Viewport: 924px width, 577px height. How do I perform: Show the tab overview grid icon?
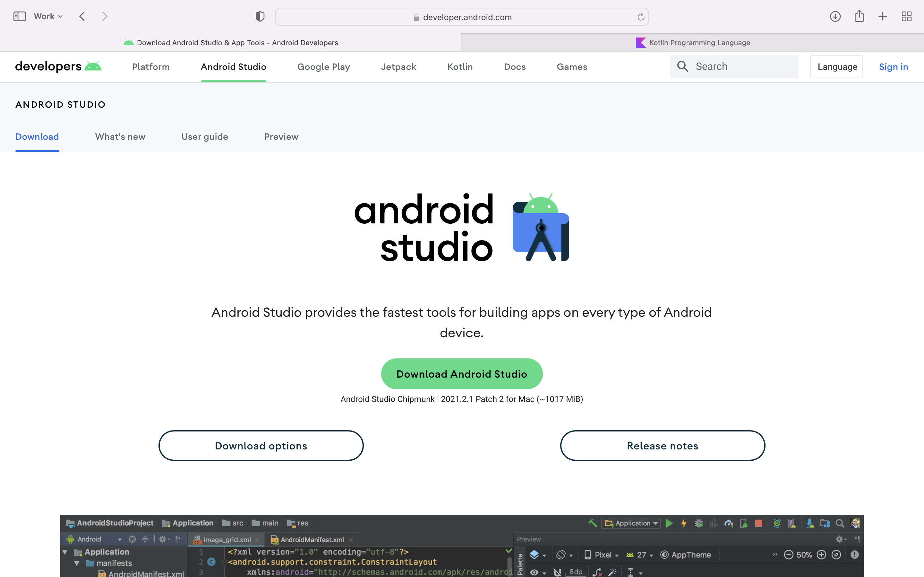[x=906, y=16]
